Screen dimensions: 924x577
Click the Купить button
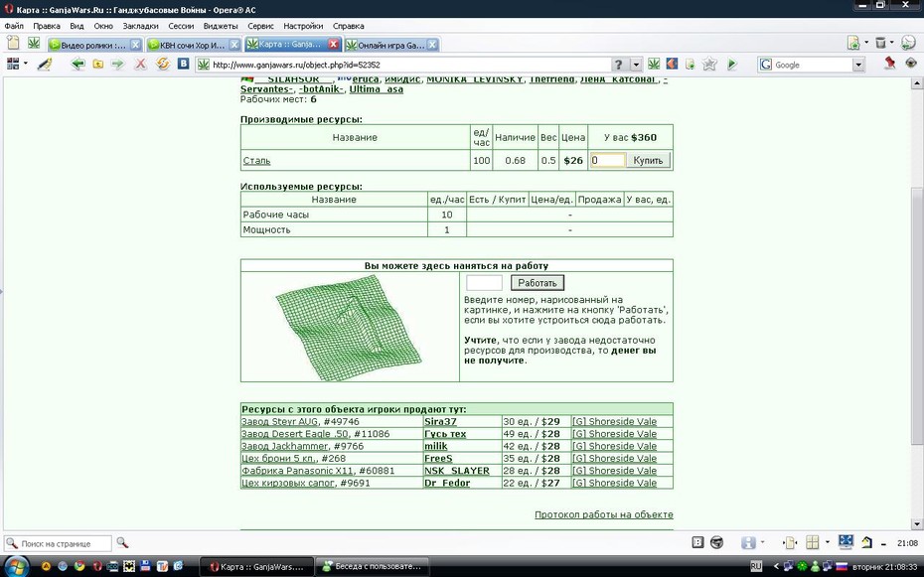point(648,160)
